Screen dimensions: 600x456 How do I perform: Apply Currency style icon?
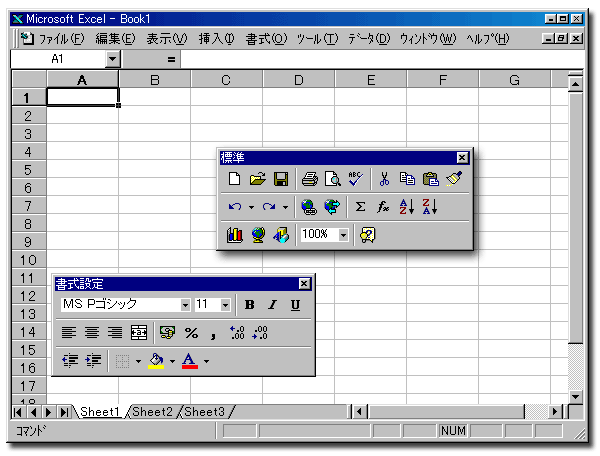coord(167,332)
